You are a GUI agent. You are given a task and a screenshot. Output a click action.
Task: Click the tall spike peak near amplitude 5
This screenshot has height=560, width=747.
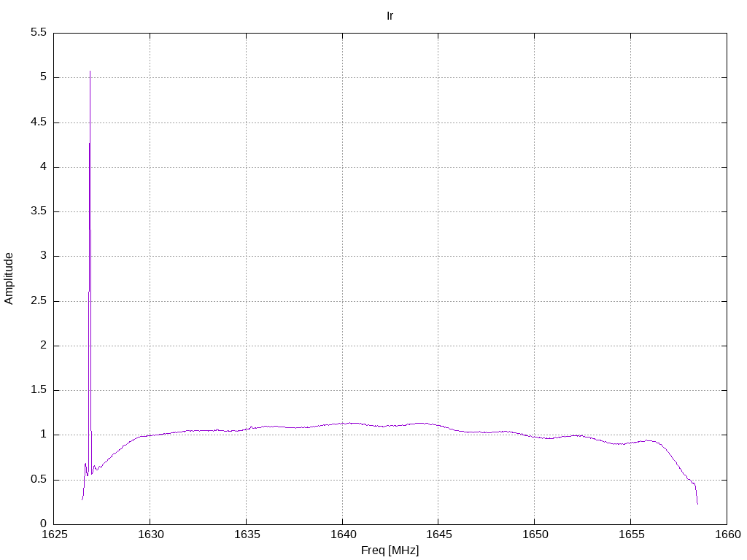point(90,72)
